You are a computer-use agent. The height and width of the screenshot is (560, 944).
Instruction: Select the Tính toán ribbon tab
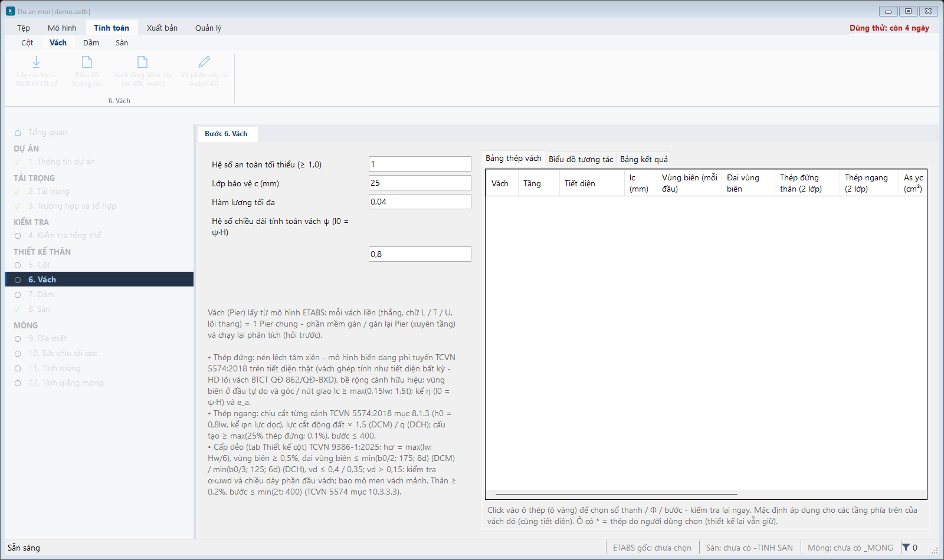(x=112, y=28)
